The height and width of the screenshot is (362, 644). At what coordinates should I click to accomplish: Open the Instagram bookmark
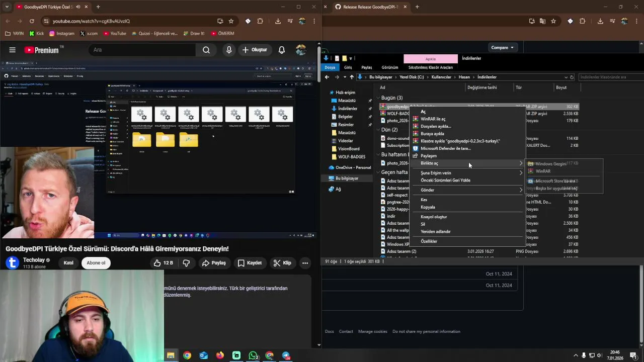tap(61, 34)
